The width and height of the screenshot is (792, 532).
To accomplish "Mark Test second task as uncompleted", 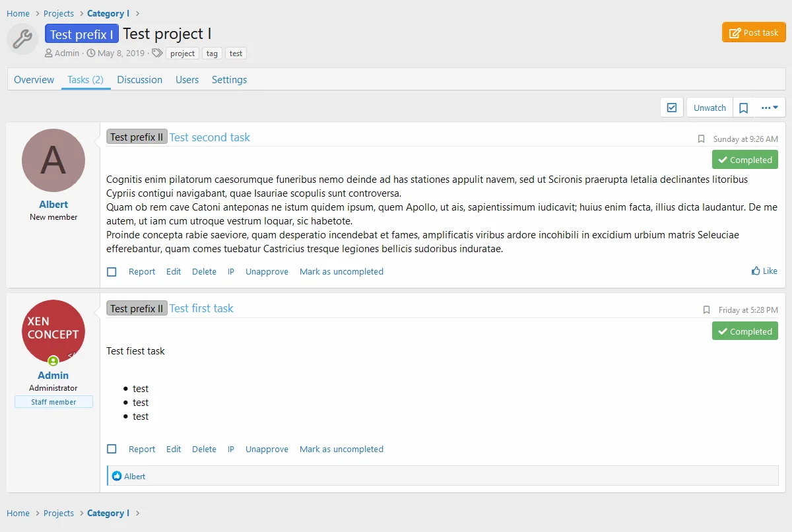I will (x=341, y=272).
